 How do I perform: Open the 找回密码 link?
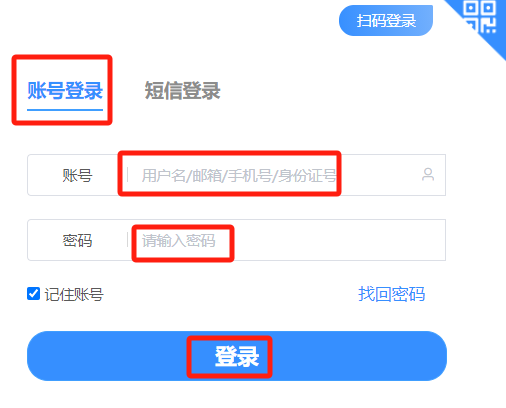[391, 294]
